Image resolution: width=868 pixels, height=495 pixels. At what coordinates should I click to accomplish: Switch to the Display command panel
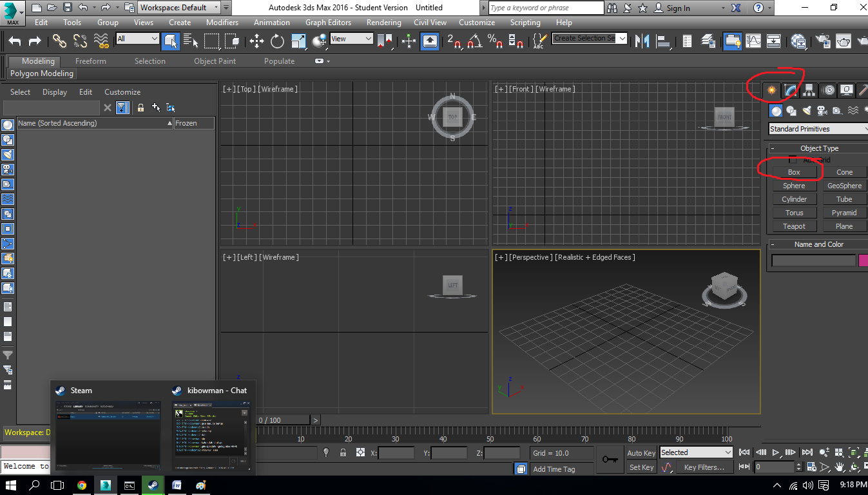pos(847,90)
